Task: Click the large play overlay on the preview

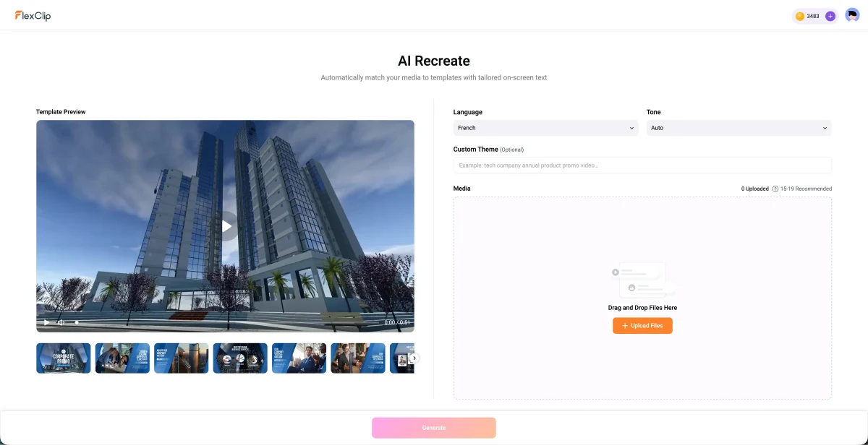Action: 226,225
